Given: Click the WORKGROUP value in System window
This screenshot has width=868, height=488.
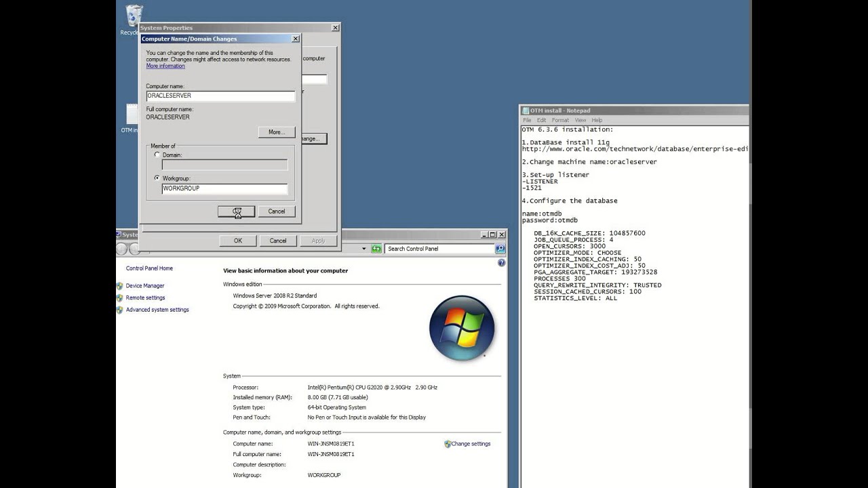Looking at the screenshot, I should pyautogui.click(x=324, y=476).
